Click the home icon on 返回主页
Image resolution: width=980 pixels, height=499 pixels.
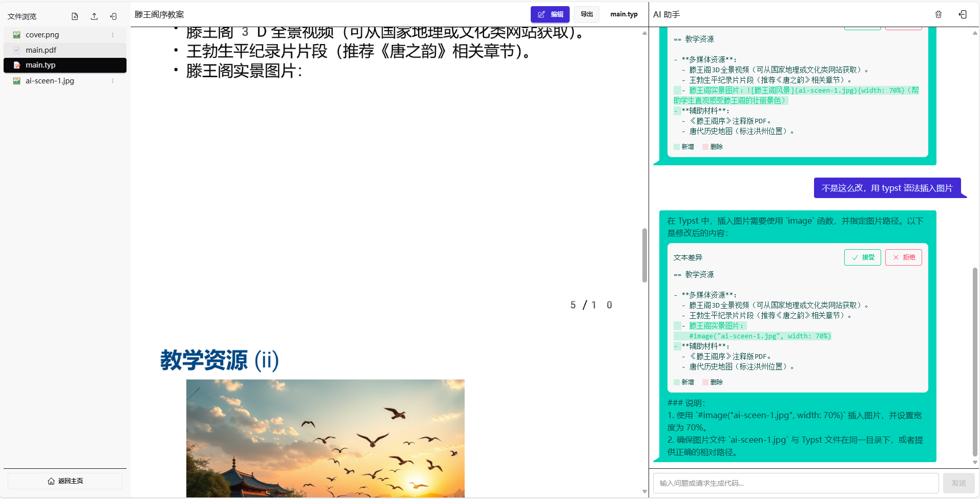[51, 481]
